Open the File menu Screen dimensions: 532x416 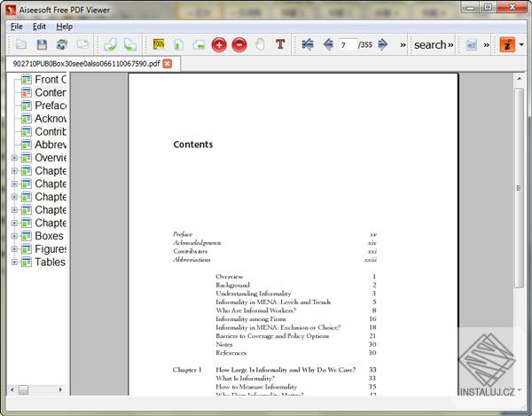(x=16, y=27)
